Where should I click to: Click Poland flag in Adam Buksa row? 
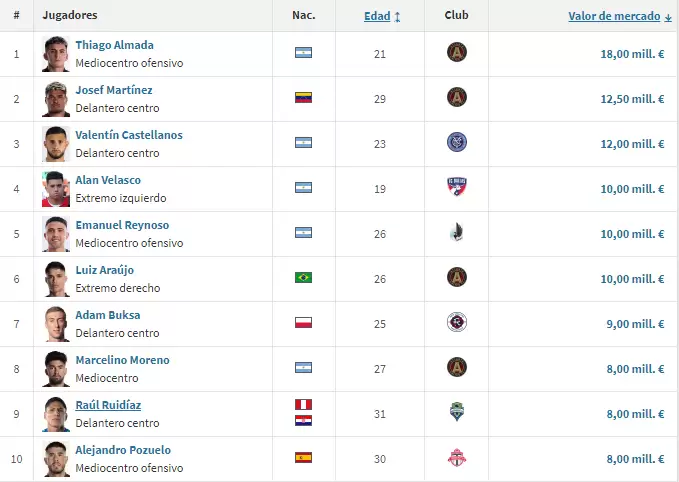tap(303, 322)
